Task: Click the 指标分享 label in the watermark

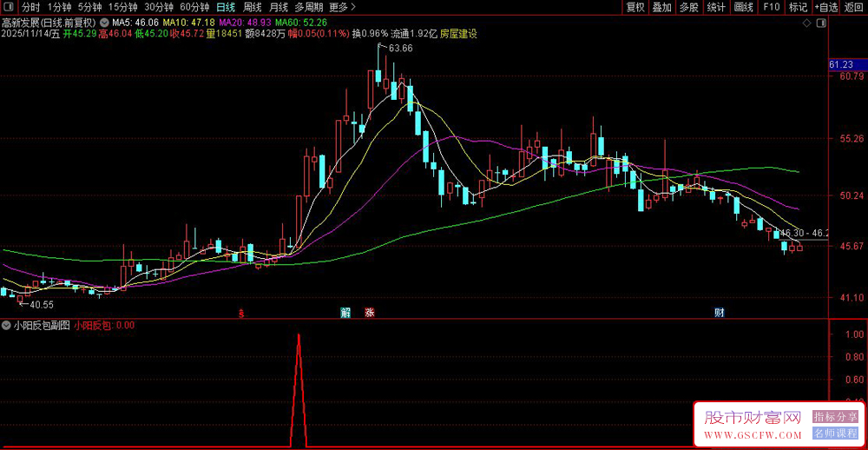Action: (x=835, y=417)
